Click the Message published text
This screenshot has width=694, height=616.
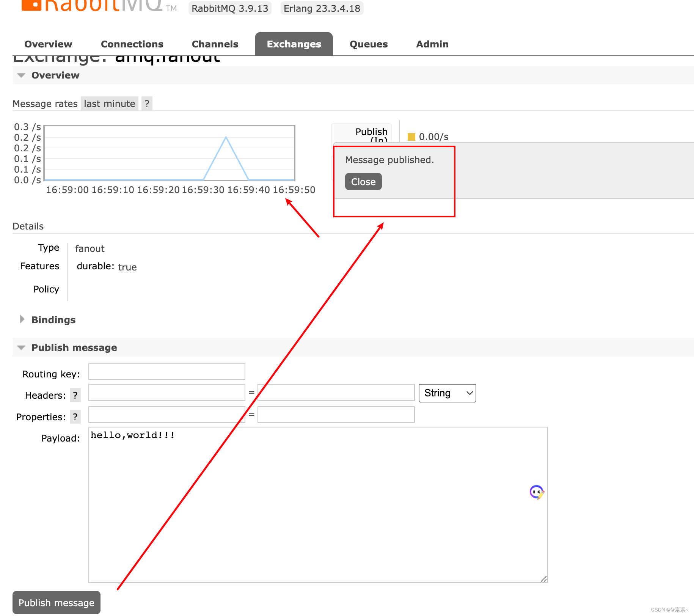(389, 160)
